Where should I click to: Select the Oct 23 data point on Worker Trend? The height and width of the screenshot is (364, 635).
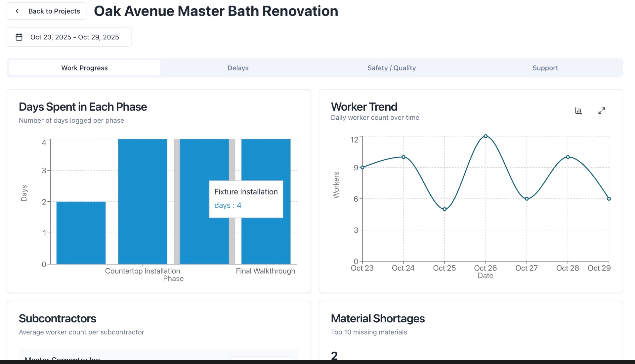(x=362, y=168)
